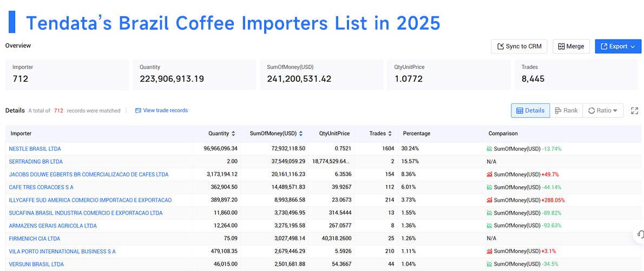
Task: Open VERSUNI BRASIL LTDA importer
Action: click(x=37, y=265)
